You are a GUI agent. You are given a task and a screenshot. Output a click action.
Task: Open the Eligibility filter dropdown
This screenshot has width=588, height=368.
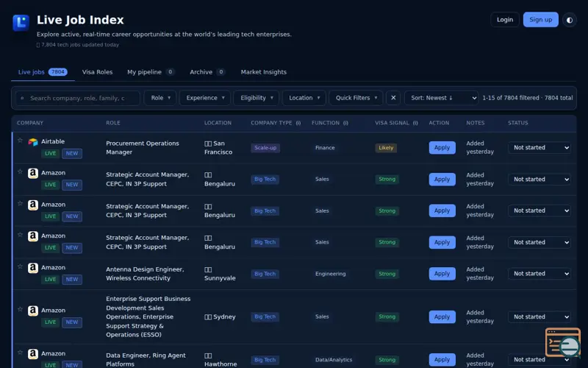coord(257,98)
